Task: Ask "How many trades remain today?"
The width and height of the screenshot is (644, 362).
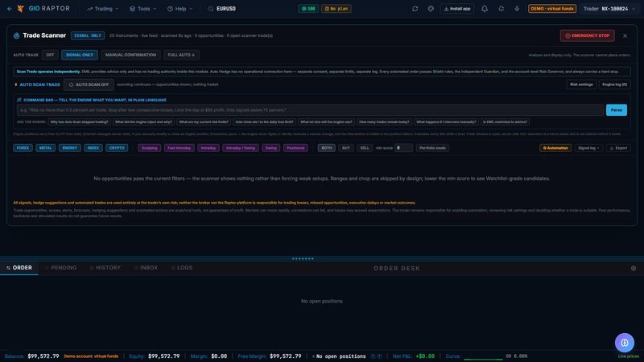Action: point(384,122)
